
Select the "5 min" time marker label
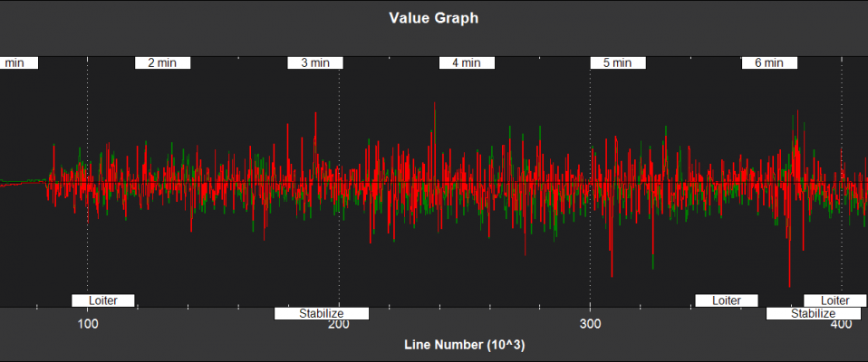618,63
